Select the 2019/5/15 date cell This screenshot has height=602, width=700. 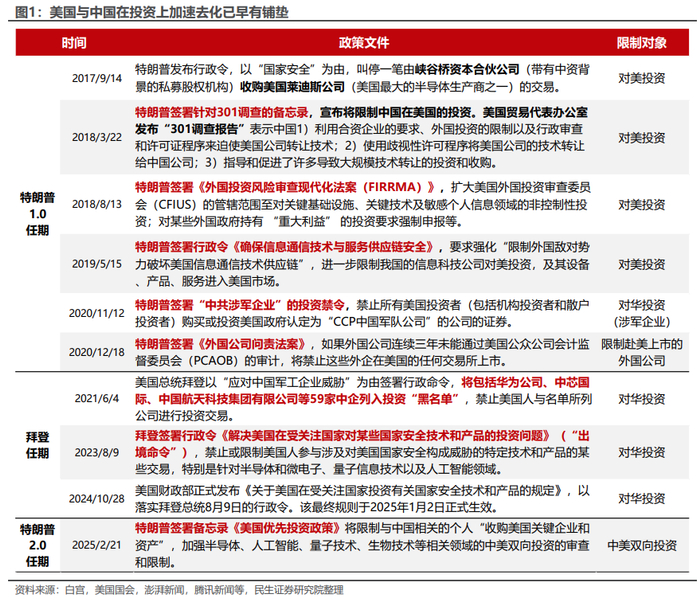point(97,264)
